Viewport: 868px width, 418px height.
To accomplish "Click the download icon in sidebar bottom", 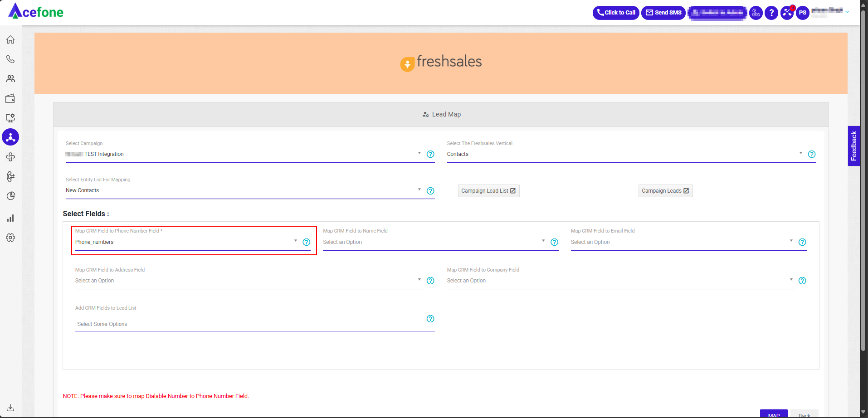I will (10, 408).
